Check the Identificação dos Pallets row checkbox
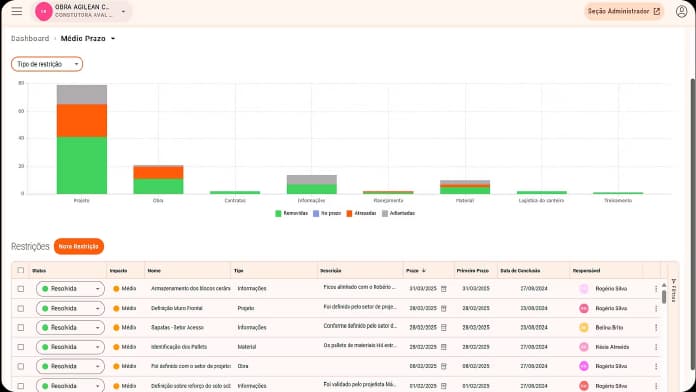Viewport: 696px width, 392px height. (21, 347)
